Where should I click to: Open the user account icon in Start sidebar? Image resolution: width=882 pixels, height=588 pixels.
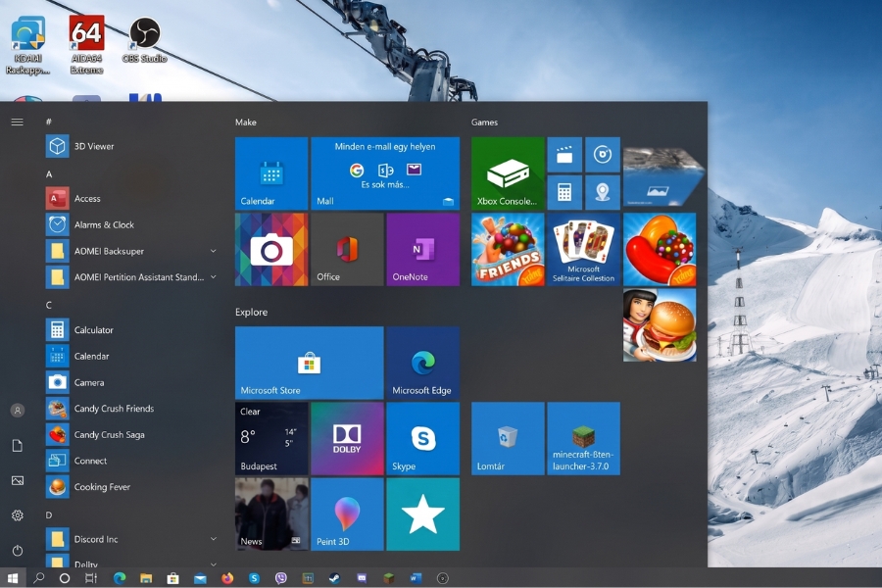(x=18, y=411)
